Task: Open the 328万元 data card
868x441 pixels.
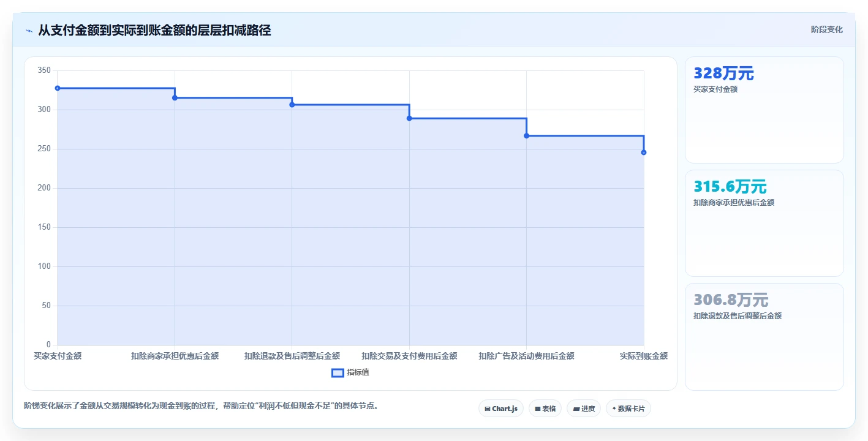Action: (x=764, y=110)
